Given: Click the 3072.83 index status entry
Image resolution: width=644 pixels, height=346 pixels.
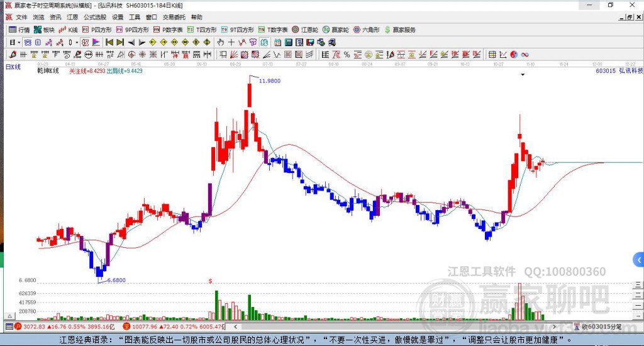Looking at the screenshot, I should click(x=65, y=326).
